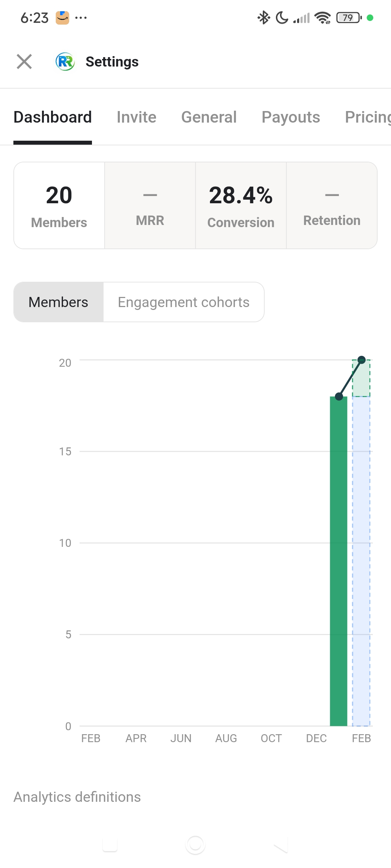Open the Invite tab
Viewport: 391px width, 868px height.
tap(136, 117)
